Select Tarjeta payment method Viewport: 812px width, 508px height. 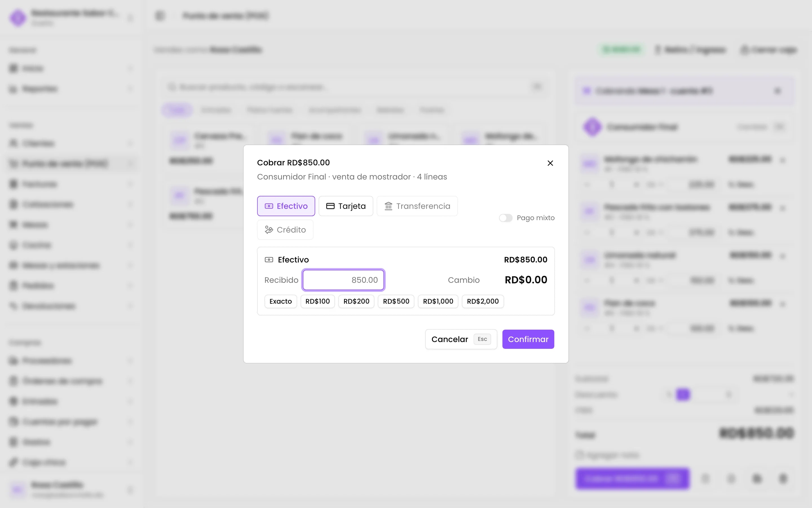(x=346, y=206)
